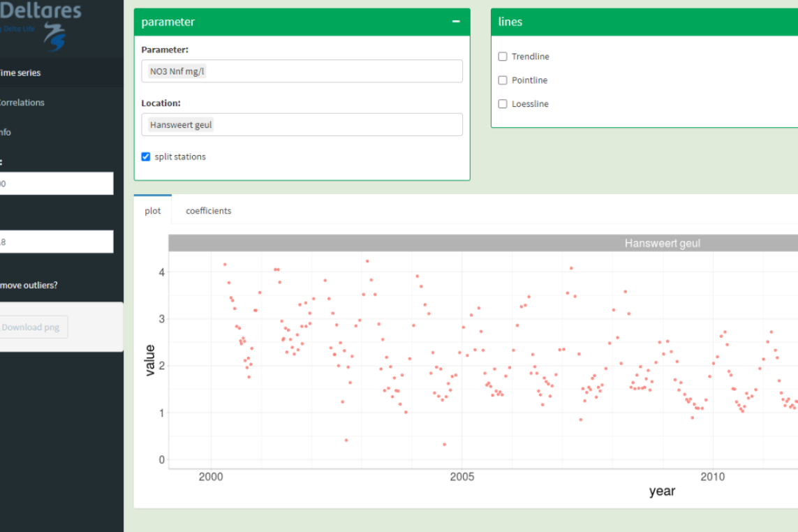The image size is (798, 532).
Task: Toggle the split stations checkbox
Action: tap(146, 157)
